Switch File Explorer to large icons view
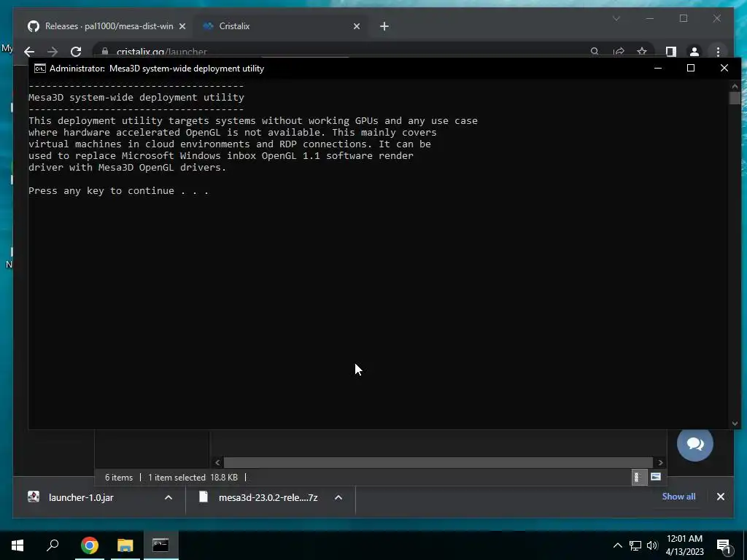Viewport: 747px width, 560px height. (x=656, y=477)
